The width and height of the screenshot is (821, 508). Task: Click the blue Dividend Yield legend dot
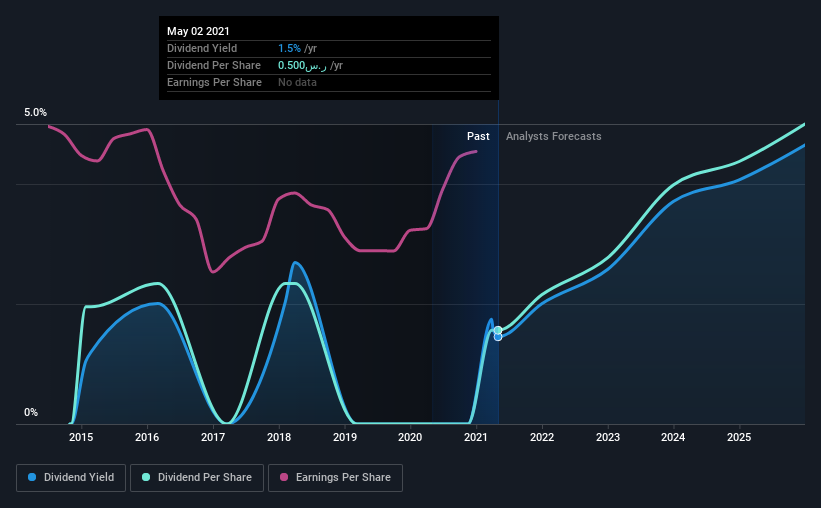coord(32,477)
